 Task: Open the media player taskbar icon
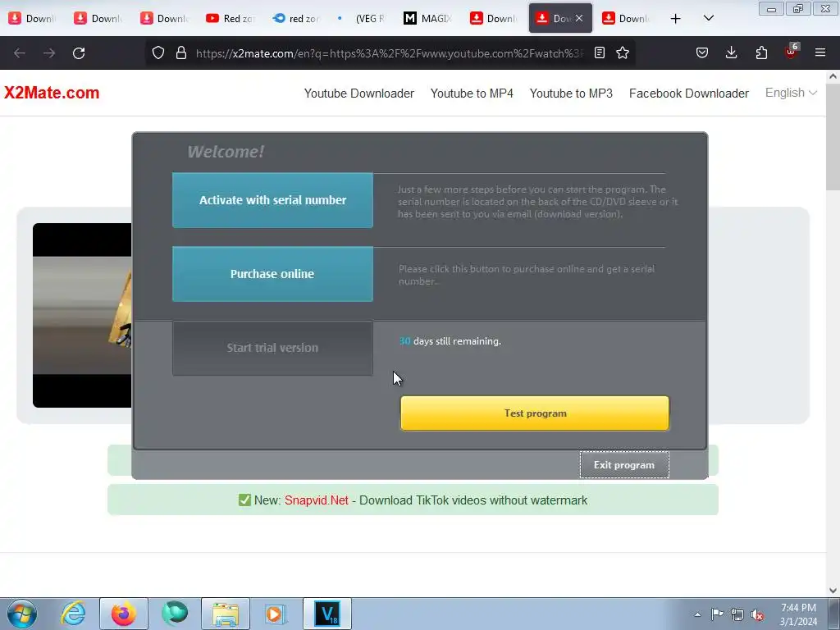(x=276, y=614)
